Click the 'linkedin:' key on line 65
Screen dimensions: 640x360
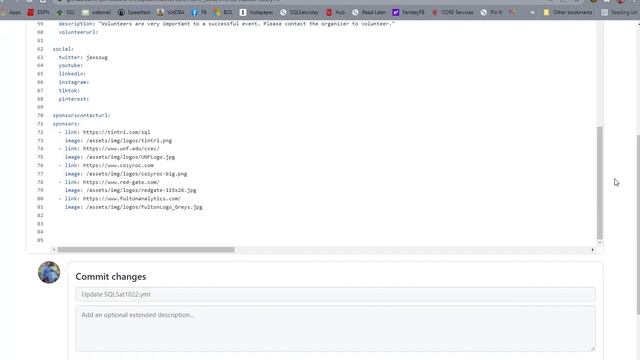point(72,73)
